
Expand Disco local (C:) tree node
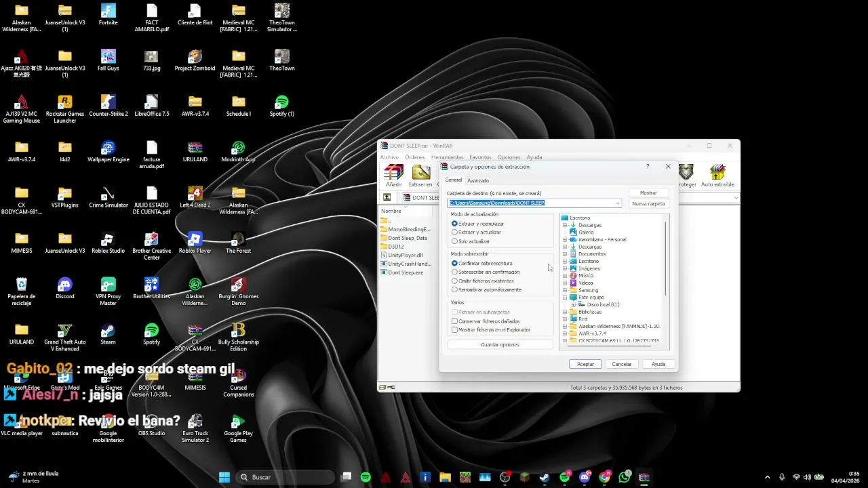573,304
